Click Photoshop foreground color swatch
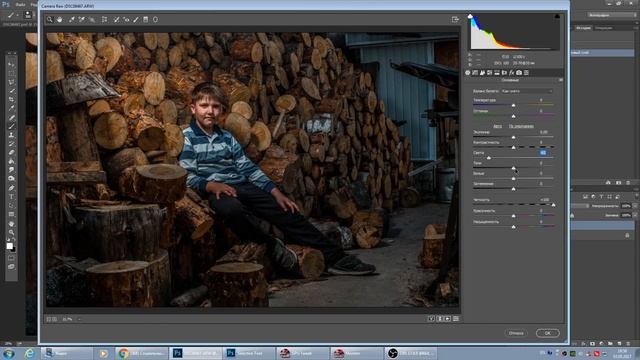The image size is (640, 360). coord(10,246)
